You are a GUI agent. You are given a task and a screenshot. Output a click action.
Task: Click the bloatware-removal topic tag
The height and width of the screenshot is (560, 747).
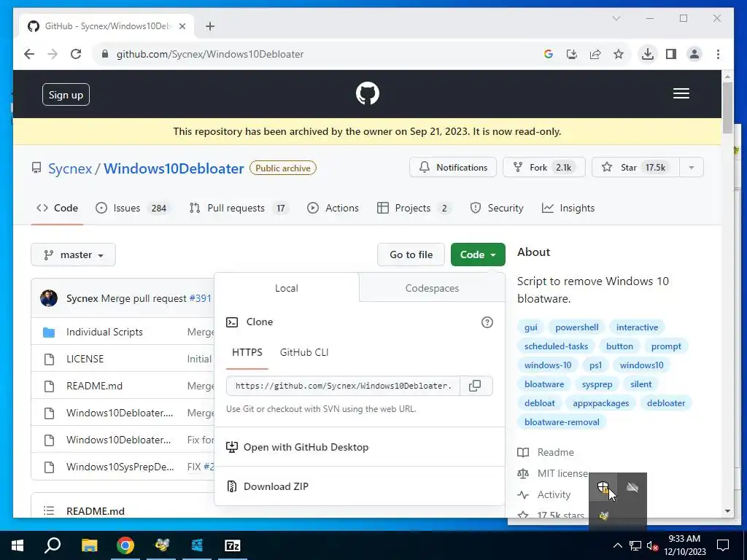pyautogui.click(x=562, y=422)
